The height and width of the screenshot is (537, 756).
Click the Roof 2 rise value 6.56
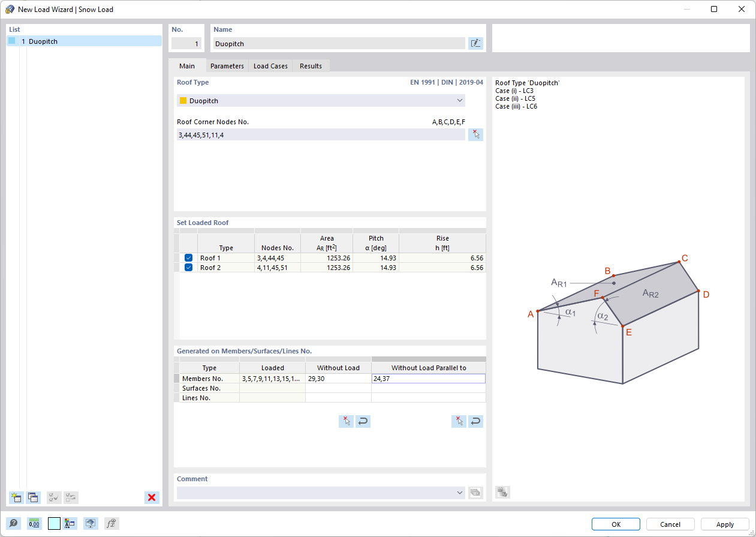click(x=442, y=268)
